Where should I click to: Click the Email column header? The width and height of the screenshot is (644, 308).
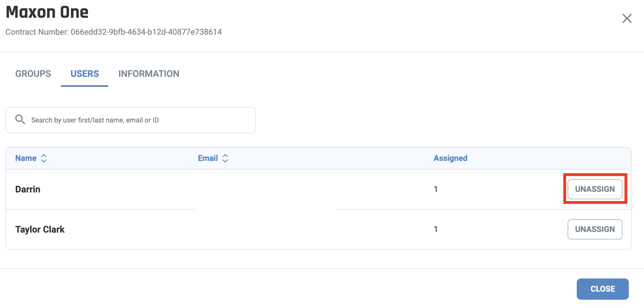point(208,158)
